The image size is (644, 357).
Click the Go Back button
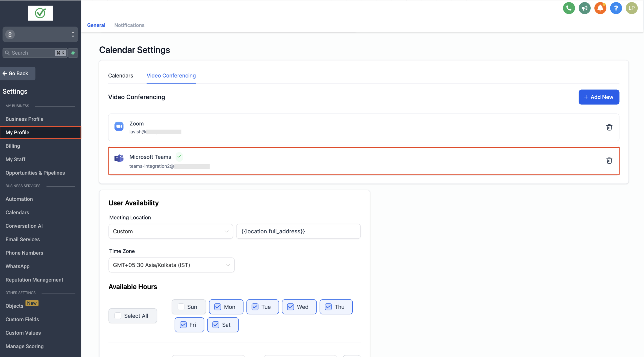point(17,73)
